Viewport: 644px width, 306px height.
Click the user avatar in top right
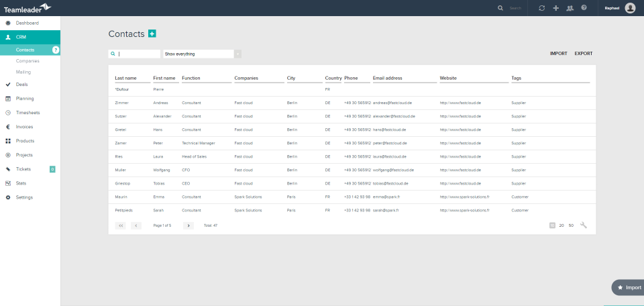pos(630,8)
